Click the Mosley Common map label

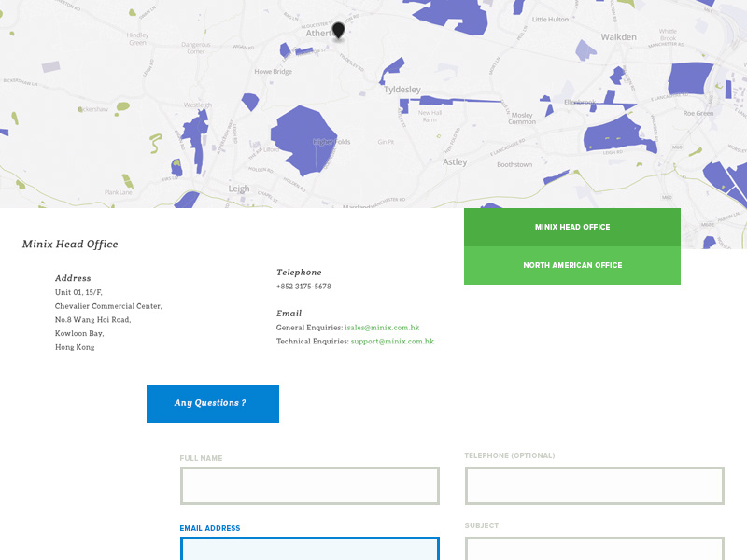[x=522, y=119]
